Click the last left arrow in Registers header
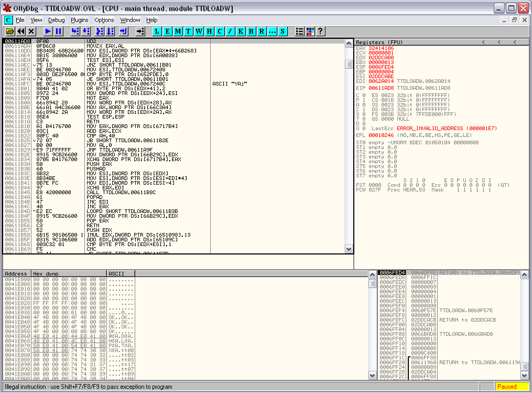The width and height of the screenshot is (532, 393). [515, 42]
